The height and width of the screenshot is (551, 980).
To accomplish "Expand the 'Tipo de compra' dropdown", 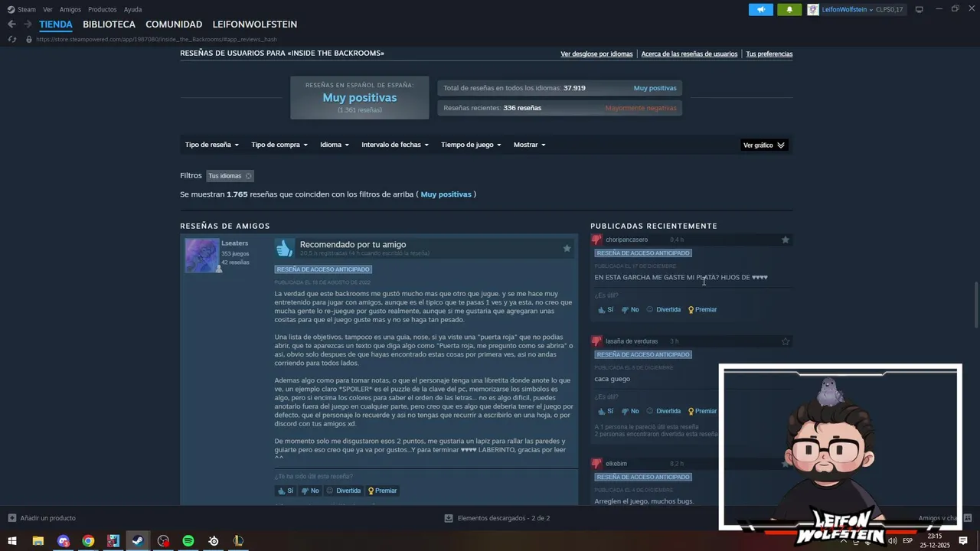I will click(x=279, y=145).
